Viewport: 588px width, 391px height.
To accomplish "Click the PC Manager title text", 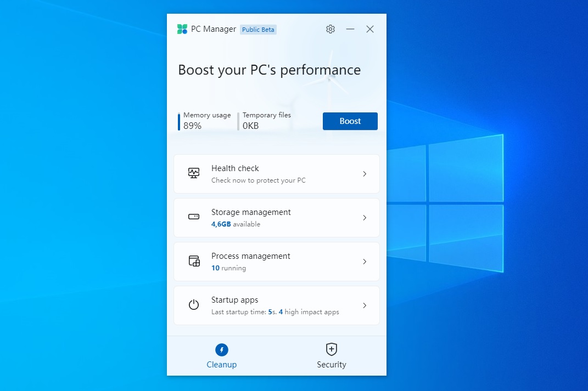I will pos(214,29).
